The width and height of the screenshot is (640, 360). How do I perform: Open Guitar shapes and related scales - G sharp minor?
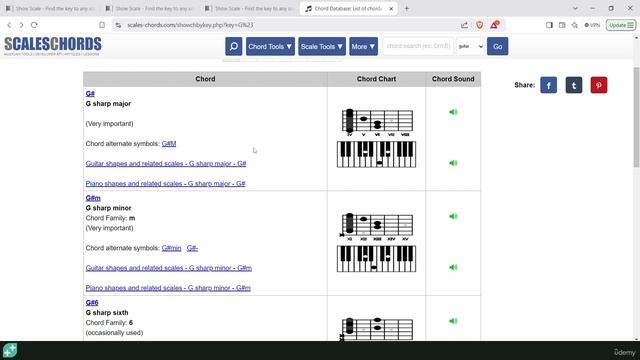tap(169, 268)
